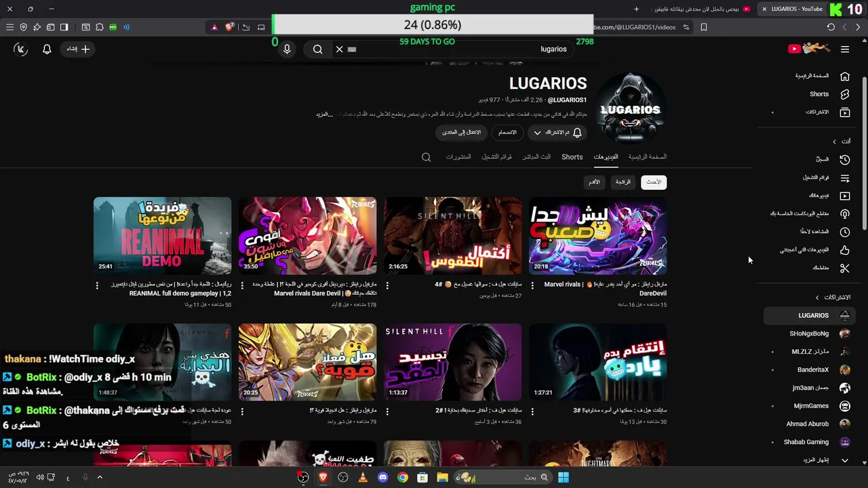Open options menu for Silent Hill #4 video
This screenshot has width=868, height=488.
(387, 286)
